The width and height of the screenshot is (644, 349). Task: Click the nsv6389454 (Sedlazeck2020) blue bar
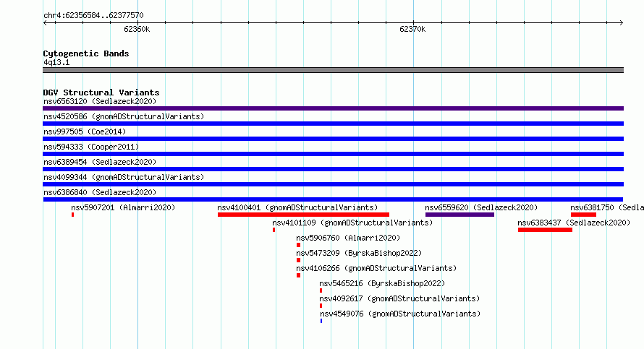333,169
